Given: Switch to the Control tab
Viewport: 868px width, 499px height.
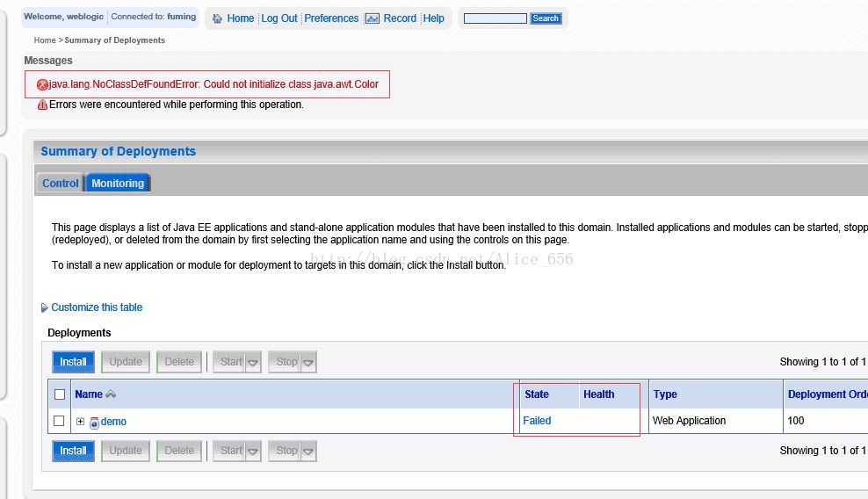Looking at the screenshot, I should pos(60,183).
